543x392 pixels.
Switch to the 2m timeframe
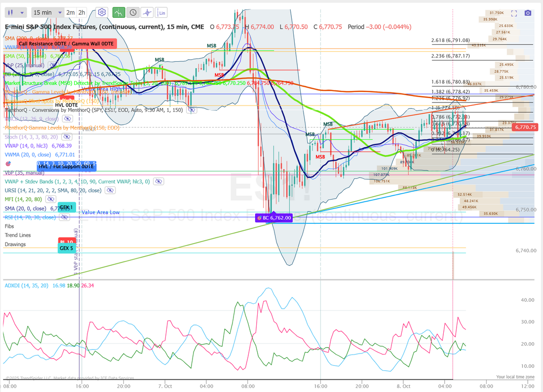[71, 12]
